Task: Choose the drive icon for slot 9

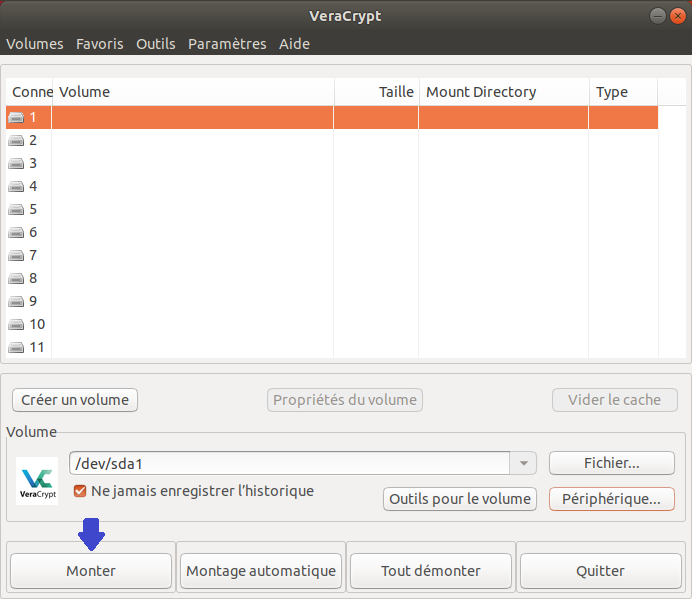Action: point(16,302)
